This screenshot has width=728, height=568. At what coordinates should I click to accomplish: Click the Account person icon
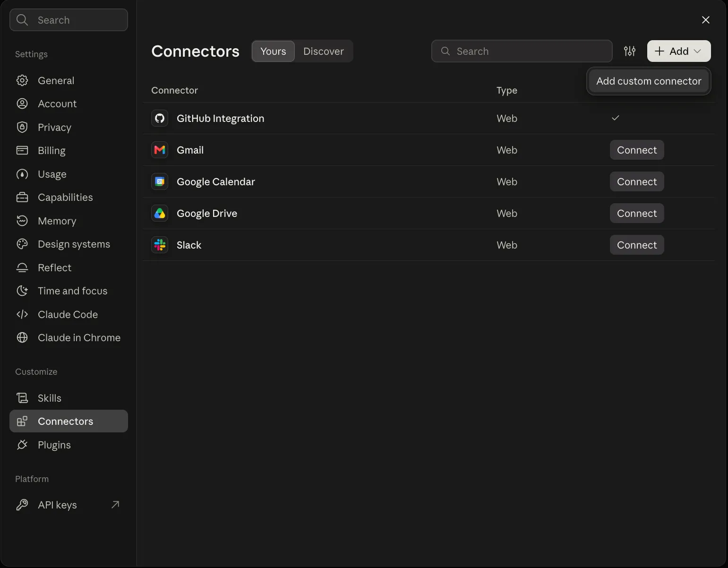point(22,103)
